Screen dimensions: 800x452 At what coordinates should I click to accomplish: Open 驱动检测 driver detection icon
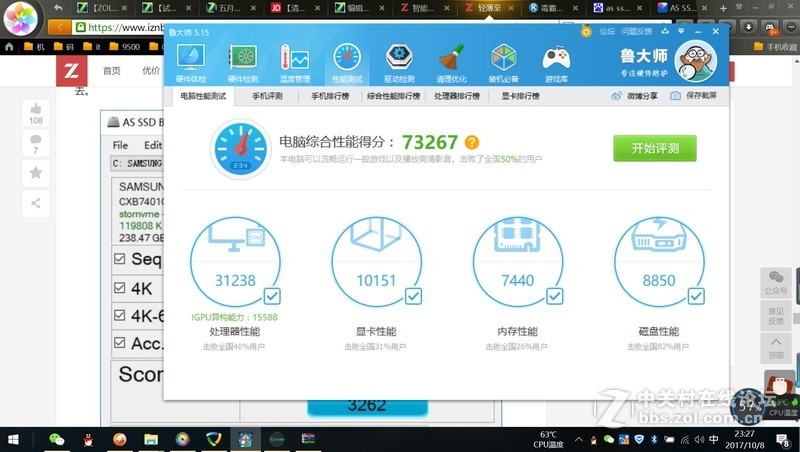(399, 63)
